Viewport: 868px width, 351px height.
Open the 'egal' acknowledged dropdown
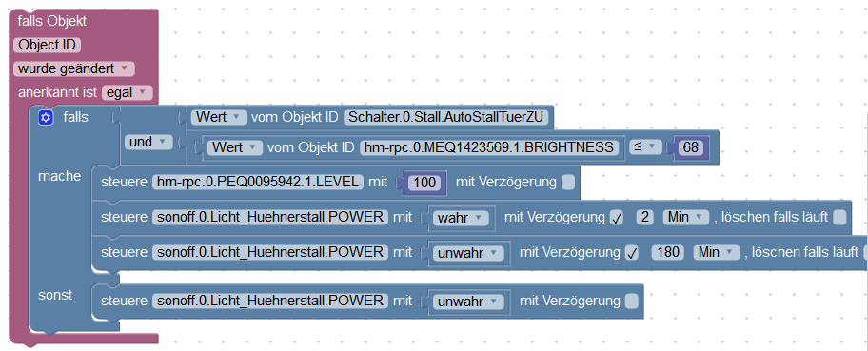(x=127, y=92)
